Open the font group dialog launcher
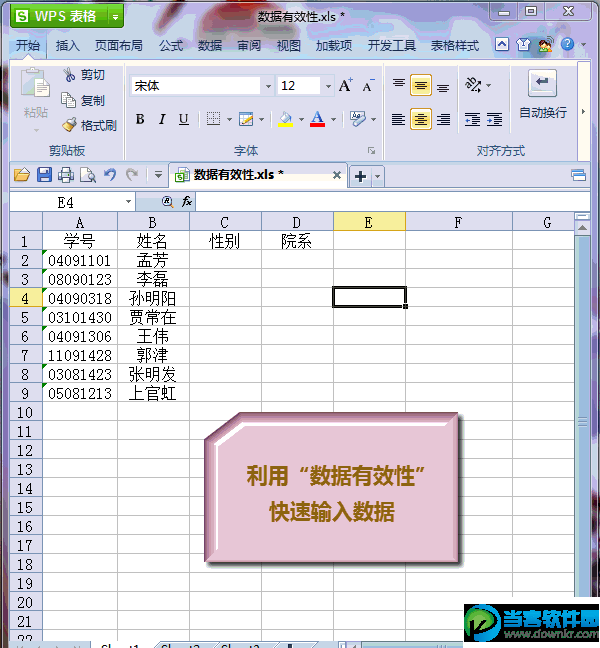Image resolution: width=600 pixels, height=648 pixels. [371, 151]
